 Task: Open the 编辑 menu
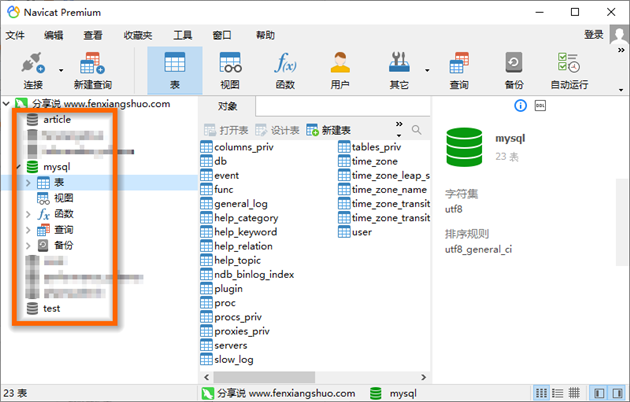point(53,35)
